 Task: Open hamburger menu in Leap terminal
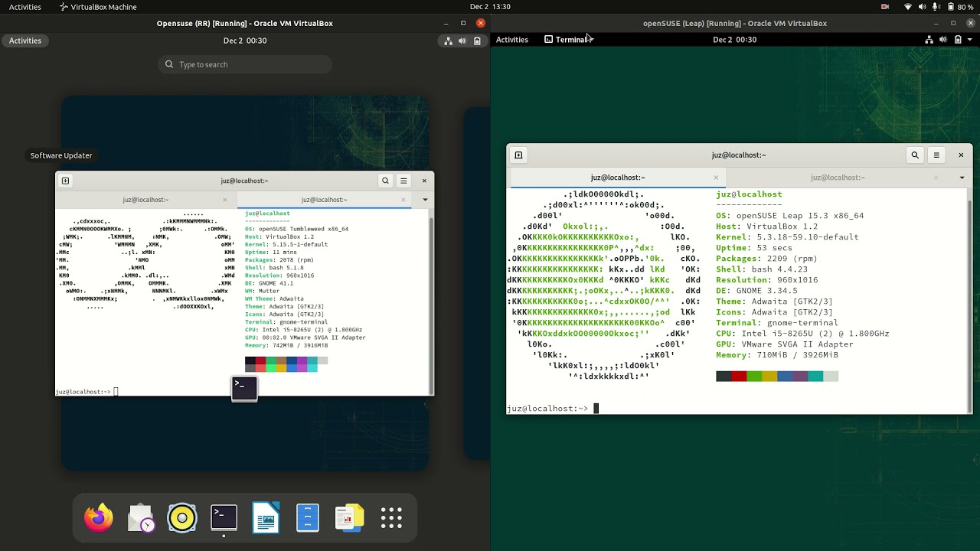[x=936, y=155]
